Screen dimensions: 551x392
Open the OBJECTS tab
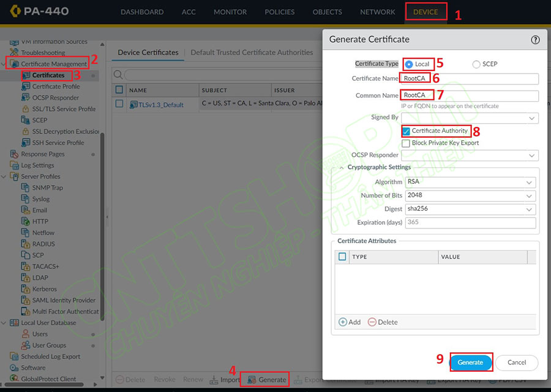[327, 12]
